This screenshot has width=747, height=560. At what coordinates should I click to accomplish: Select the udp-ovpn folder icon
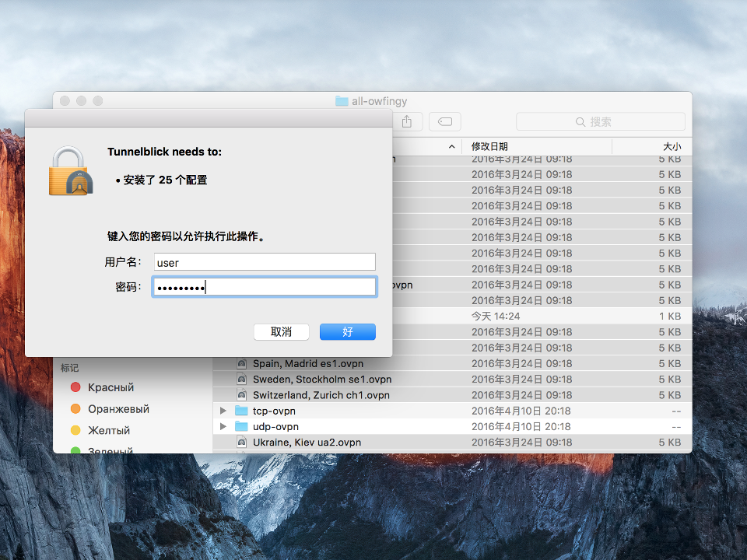click(241, 426)
